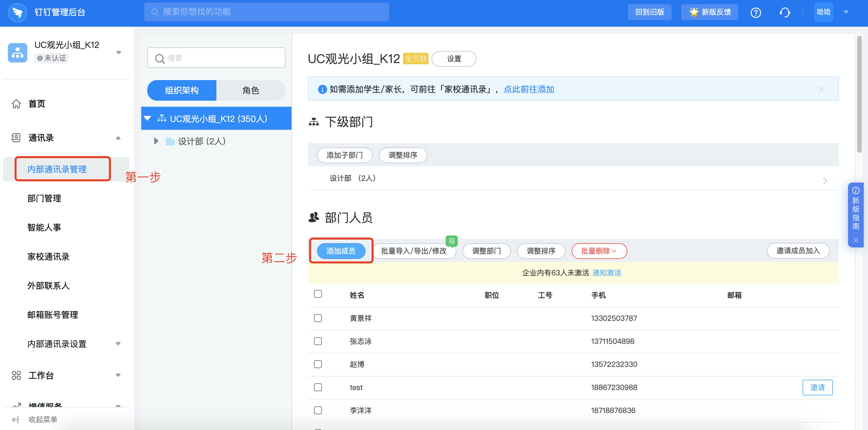Open 智能人事 menu item

click(44, 227)
